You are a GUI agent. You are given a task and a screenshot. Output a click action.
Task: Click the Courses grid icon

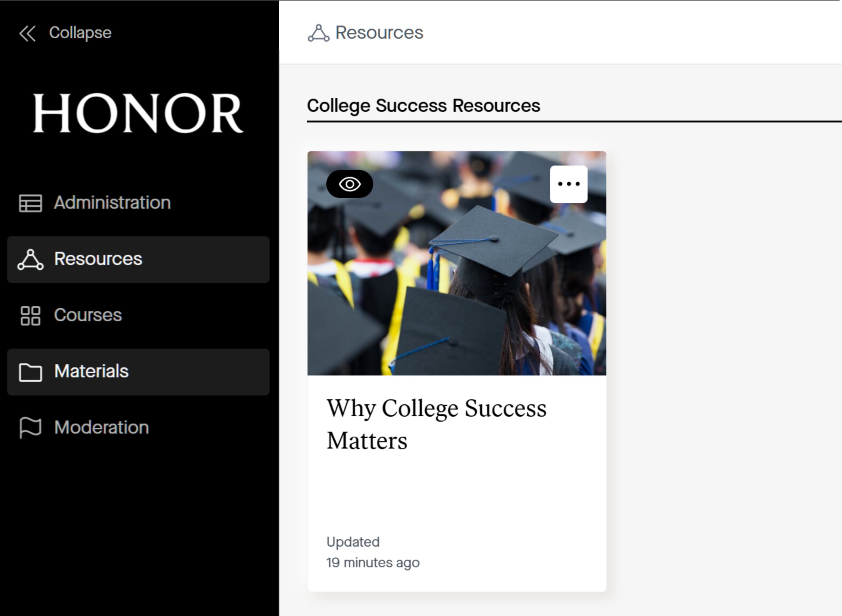pos(30,316)
